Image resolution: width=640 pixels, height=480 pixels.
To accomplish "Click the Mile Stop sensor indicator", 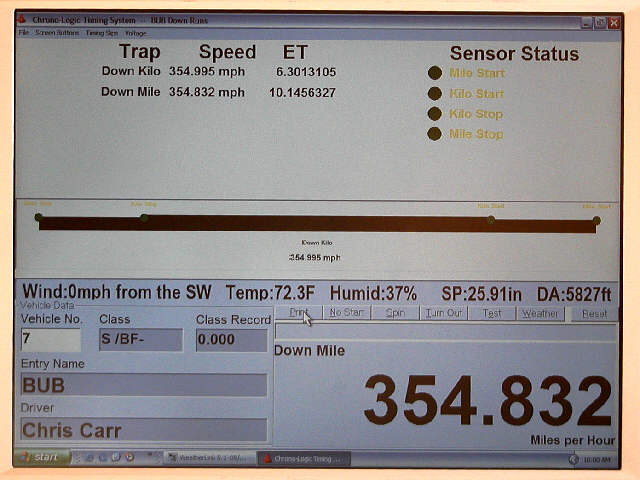I will (434, 134).
